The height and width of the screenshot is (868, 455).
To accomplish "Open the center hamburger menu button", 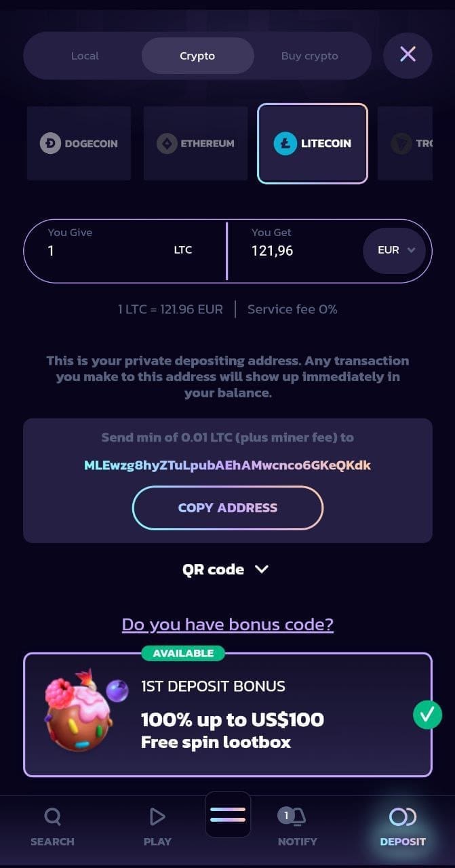I will click(228, 814).
